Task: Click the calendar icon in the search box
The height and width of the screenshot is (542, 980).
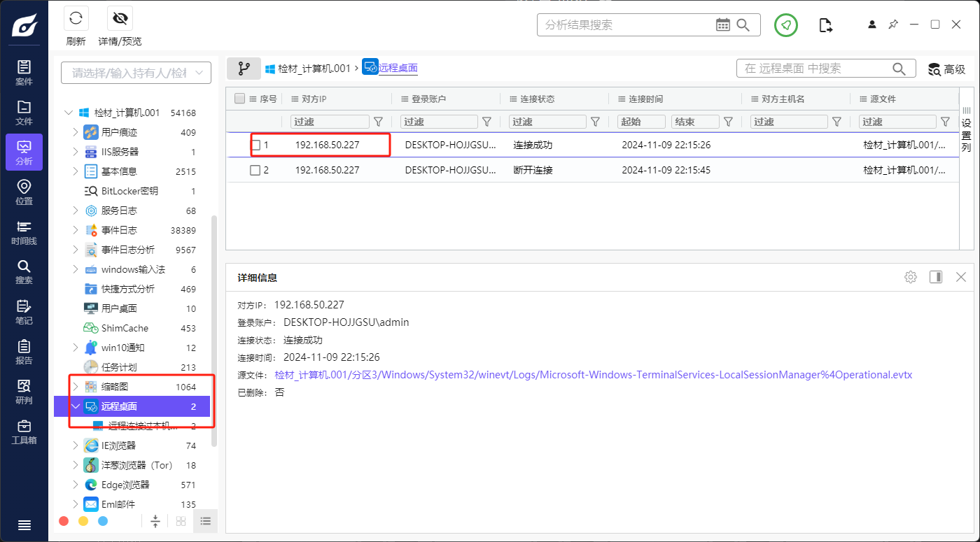Action: [723, 25]
